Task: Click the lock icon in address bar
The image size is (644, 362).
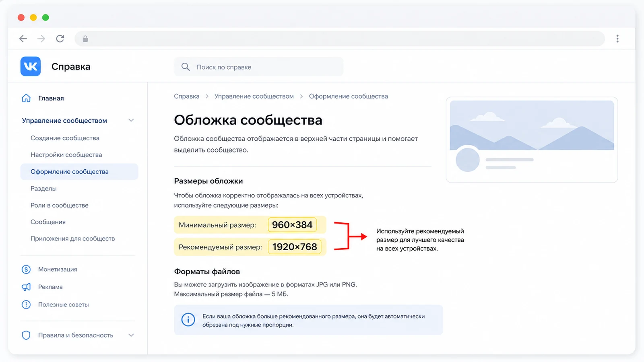Action: point(85,39)
